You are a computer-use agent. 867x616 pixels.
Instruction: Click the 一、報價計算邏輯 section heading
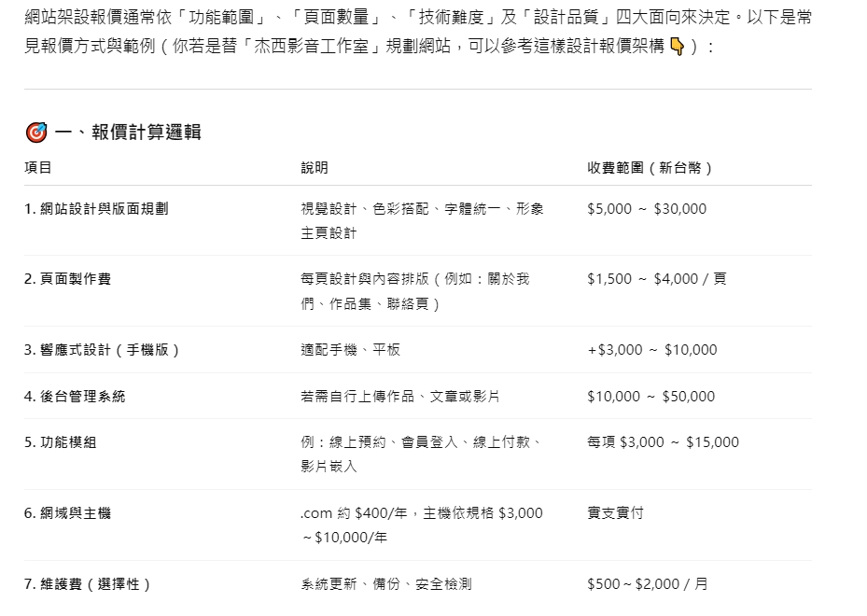[128, 133]
